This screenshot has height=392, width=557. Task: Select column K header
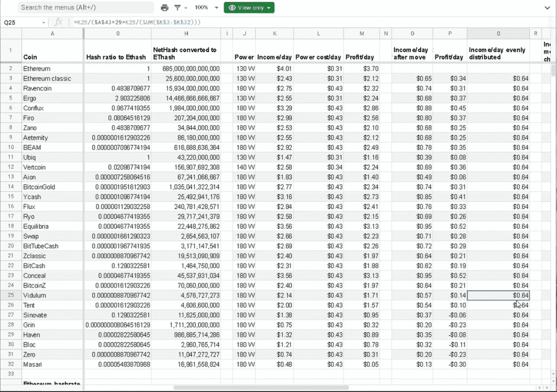point(275,33)
